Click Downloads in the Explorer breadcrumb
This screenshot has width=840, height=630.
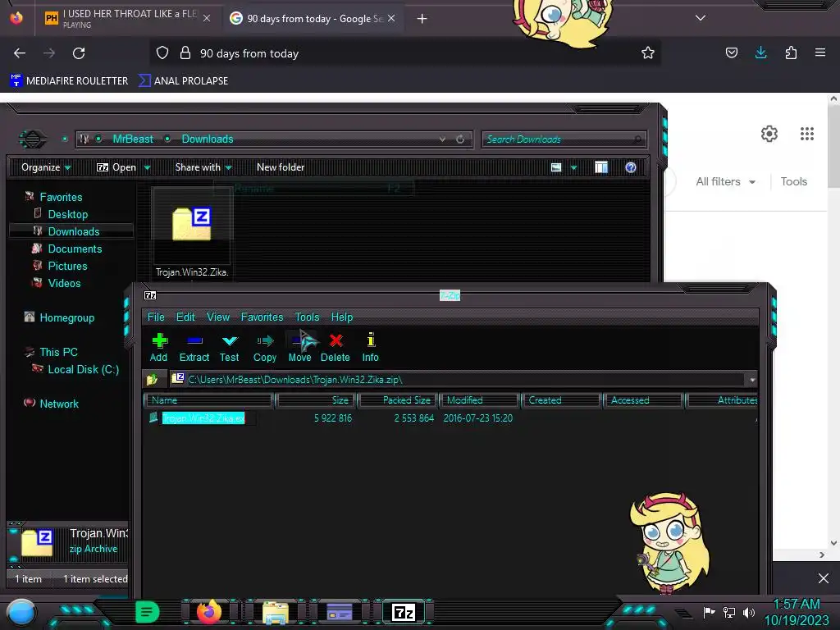[208, 139]
